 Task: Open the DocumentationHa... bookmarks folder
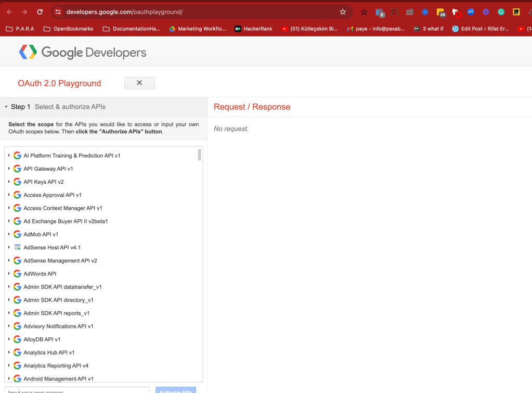point(131,29)
